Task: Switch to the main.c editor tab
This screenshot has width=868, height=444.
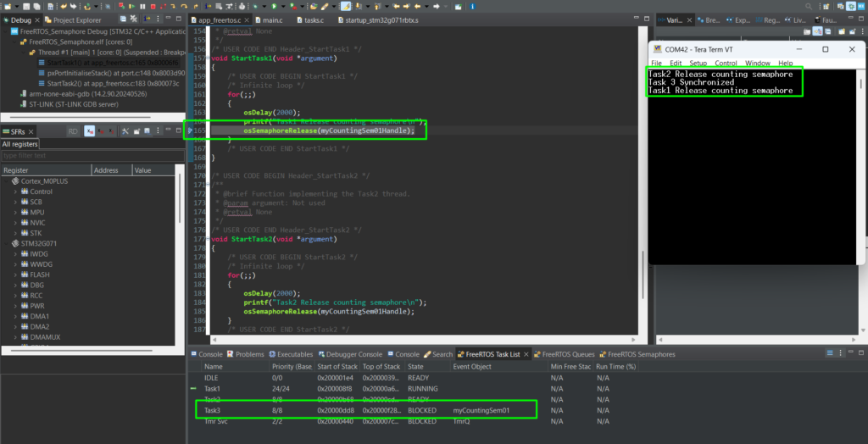Action: (272, 19)
